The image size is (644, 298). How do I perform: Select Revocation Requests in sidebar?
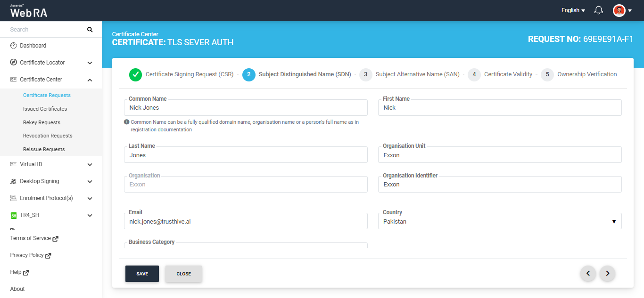coord(48,136)
